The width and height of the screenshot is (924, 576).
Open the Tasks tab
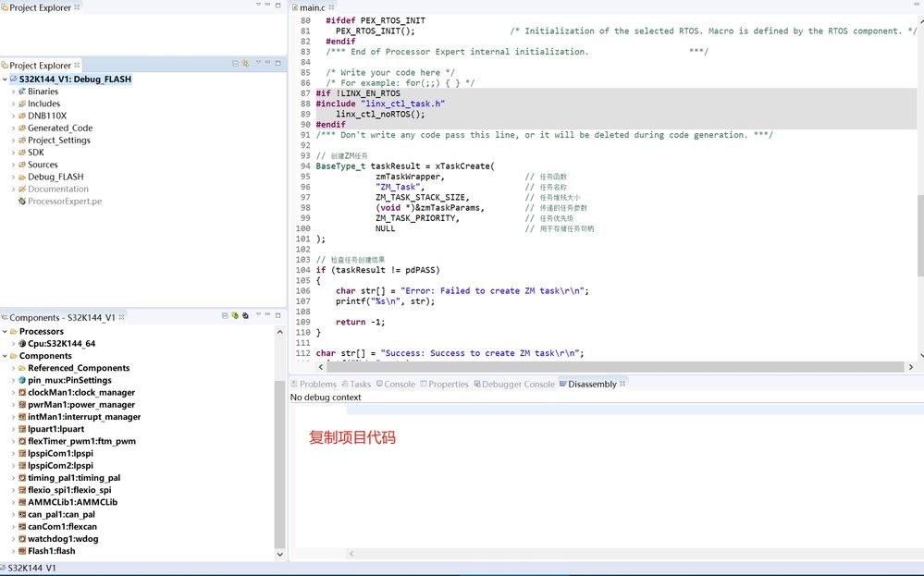point(356,384)
